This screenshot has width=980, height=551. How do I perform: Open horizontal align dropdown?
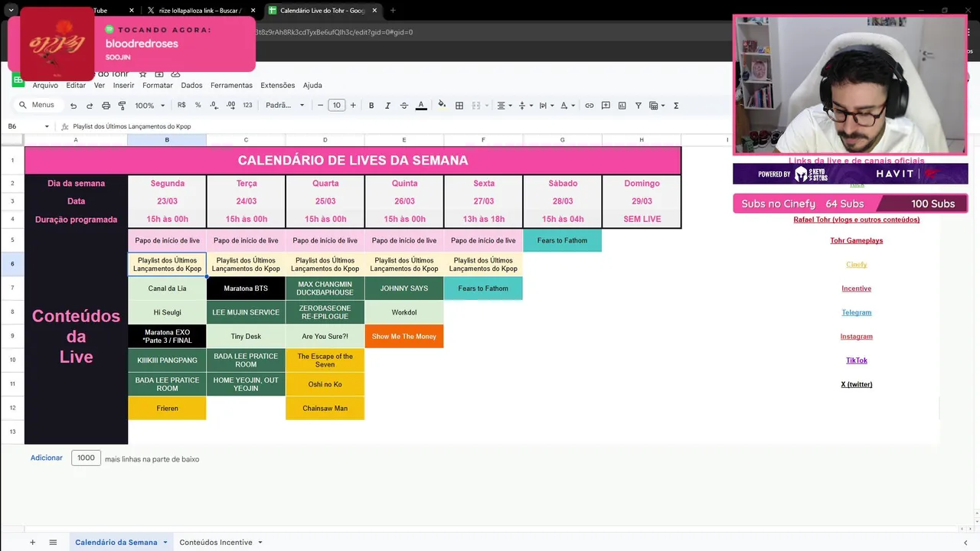click(504, 106)
